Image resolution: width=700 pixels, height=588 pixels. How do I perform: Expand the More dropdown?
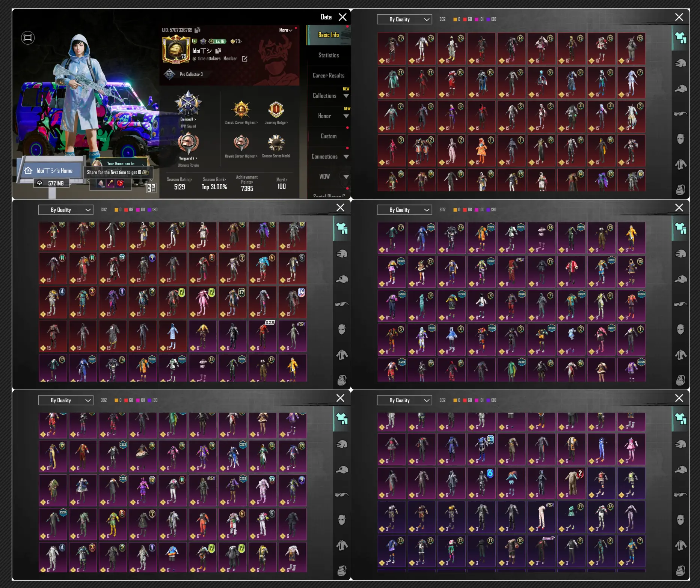[x=285, y=30]
